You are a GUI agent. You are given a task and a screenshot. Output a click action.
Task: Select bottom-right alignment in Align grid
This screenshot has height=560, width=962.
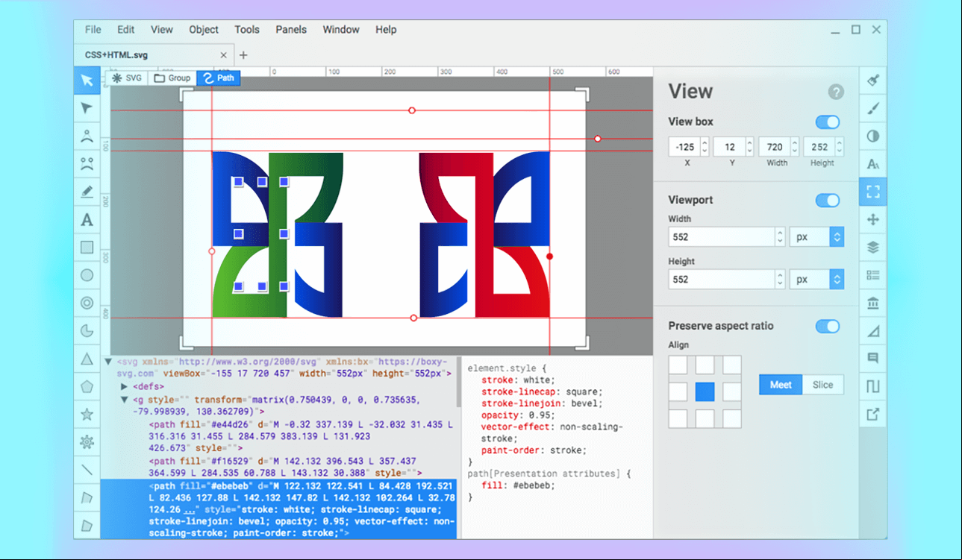(732, 418)
